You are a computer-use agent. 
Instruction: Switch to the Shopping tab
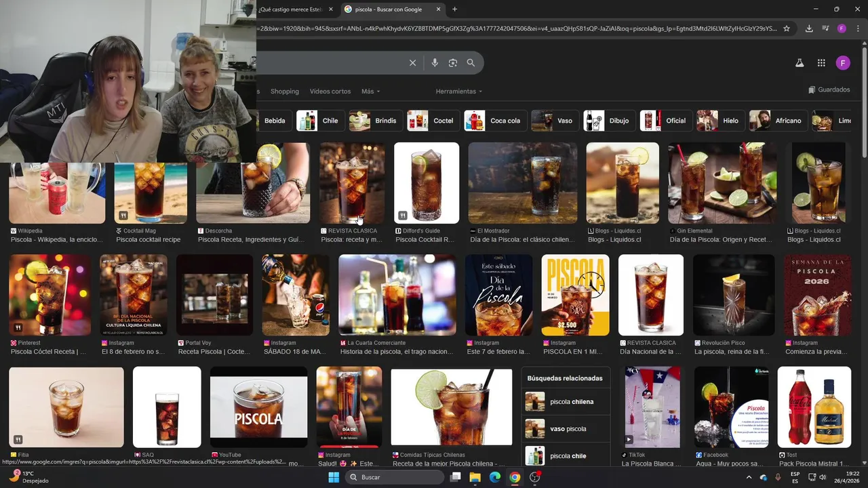(285, 91)
